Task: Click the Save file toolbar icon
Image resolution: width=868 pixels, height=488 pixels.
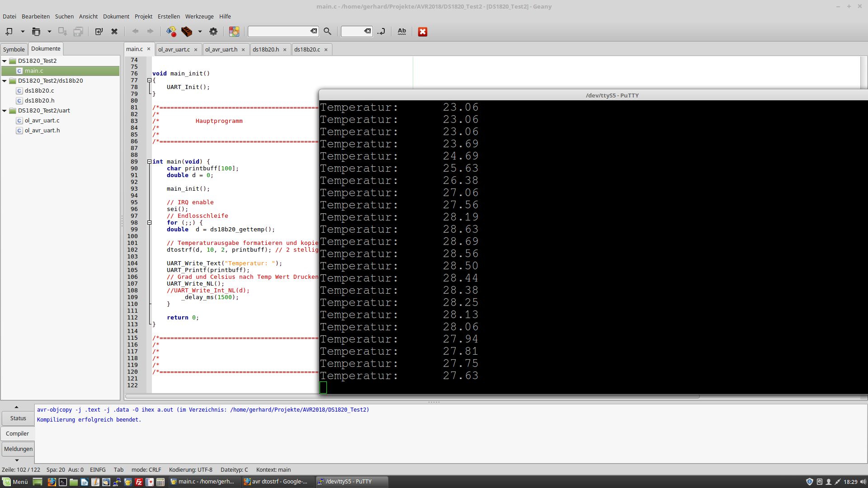Action: click(x=62, y=32)
